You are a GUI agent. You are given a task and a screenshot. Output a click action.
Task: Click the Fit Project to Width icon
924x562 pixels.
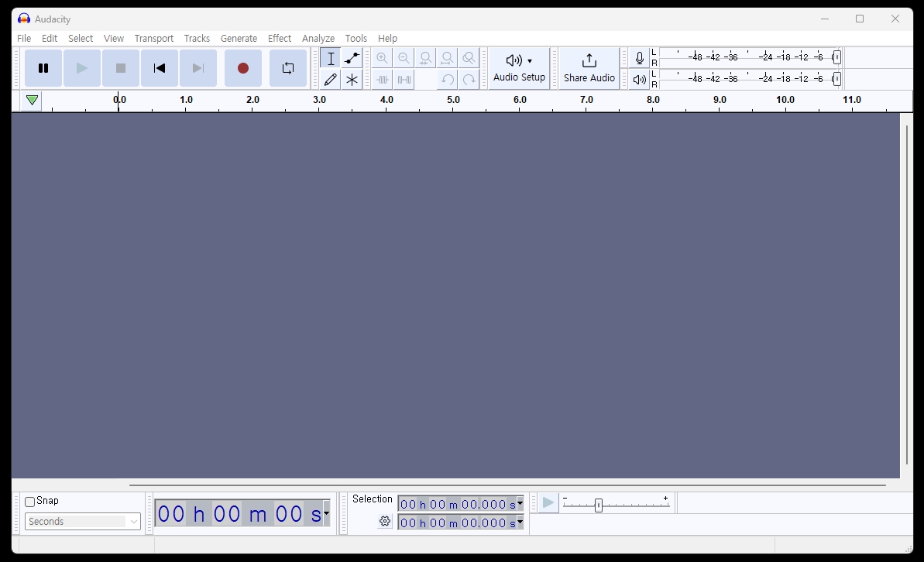click(447, 58)
